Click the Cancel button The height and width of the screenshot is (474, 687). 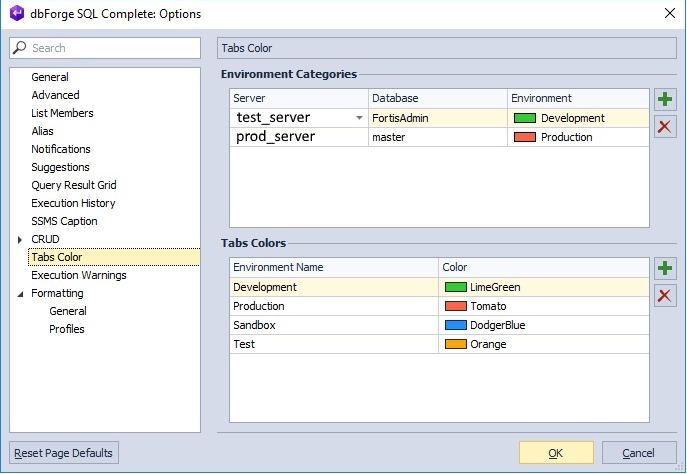[638, 453]
